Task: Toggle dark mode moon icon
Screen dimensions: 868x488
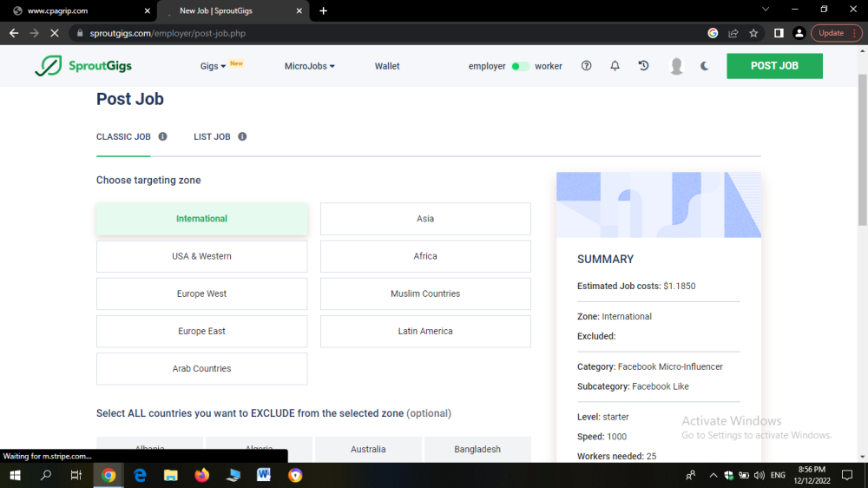Action: click(x=704, y=66)
